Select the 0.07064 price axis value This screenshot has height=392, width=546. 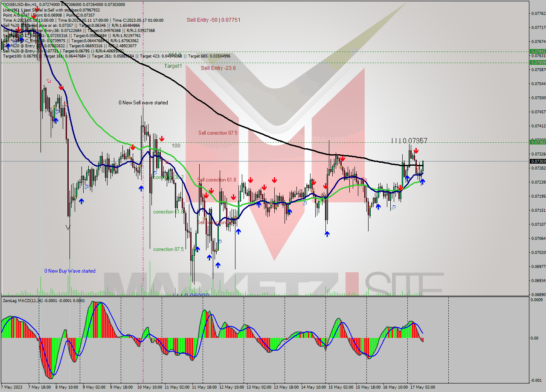tap(538, 238)
